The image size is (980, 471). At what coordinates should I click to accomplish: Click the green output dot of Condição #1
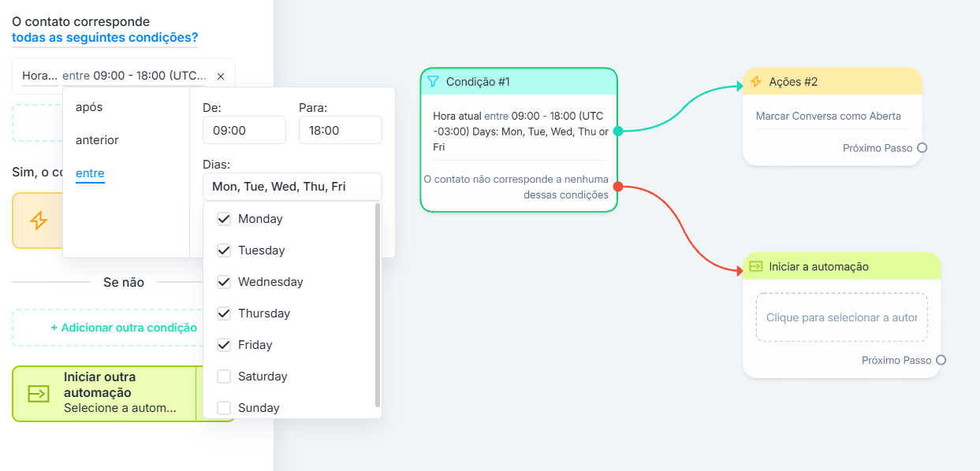click(618, 132)
